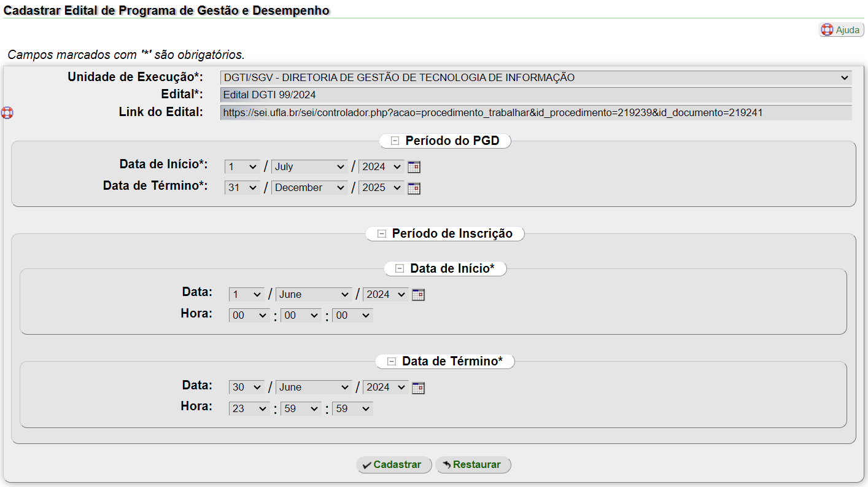Click the page title Cadastrar Edital de Programa
Viewport: 868px width, 487px height.
click(167, 10)
